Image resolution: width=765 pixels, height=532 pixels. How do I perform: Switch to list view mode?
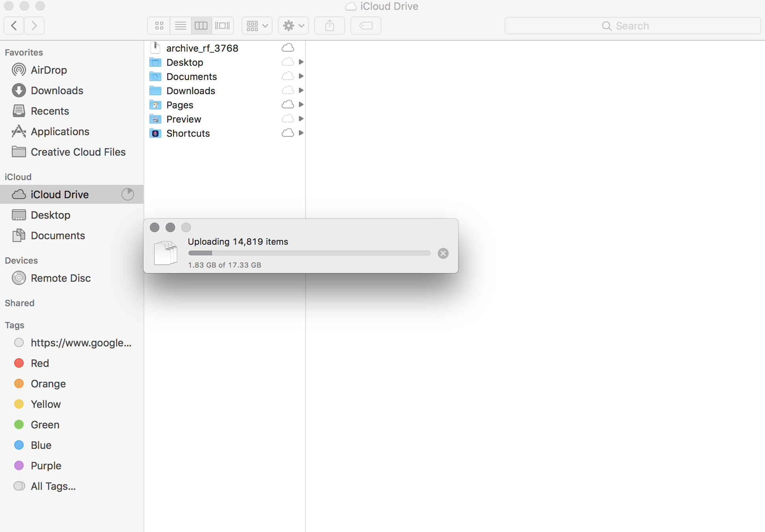pyautogui.click(x=180, y=25)
